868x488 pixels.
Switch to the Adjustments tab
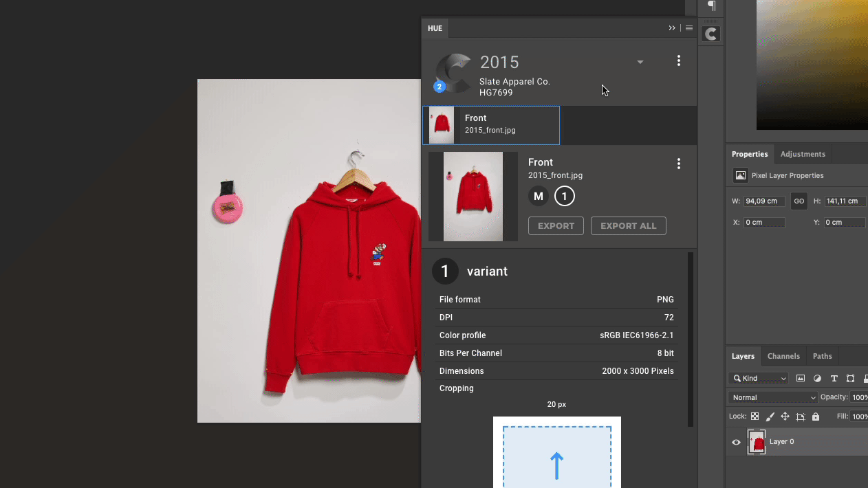[803, 154]
